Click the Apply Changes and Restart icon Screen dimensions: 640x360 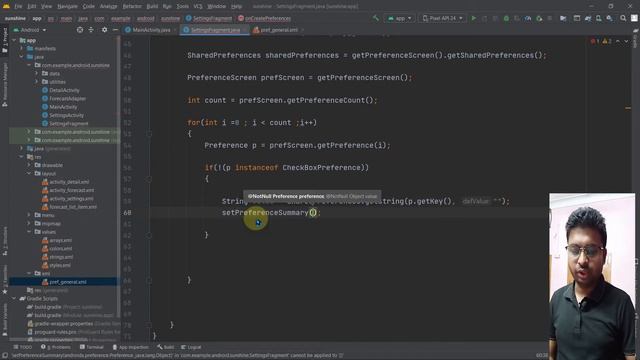tap(484, 18)
